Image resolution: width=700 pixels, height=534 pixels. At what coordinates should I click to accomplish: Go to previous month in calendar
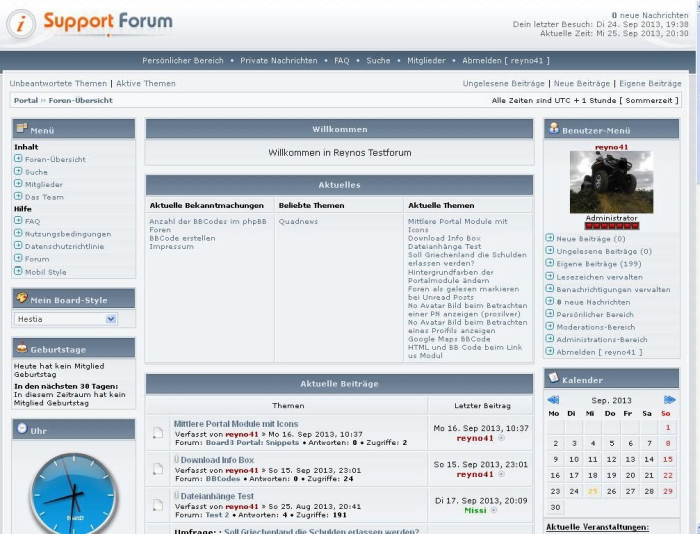tap(553, 400)
